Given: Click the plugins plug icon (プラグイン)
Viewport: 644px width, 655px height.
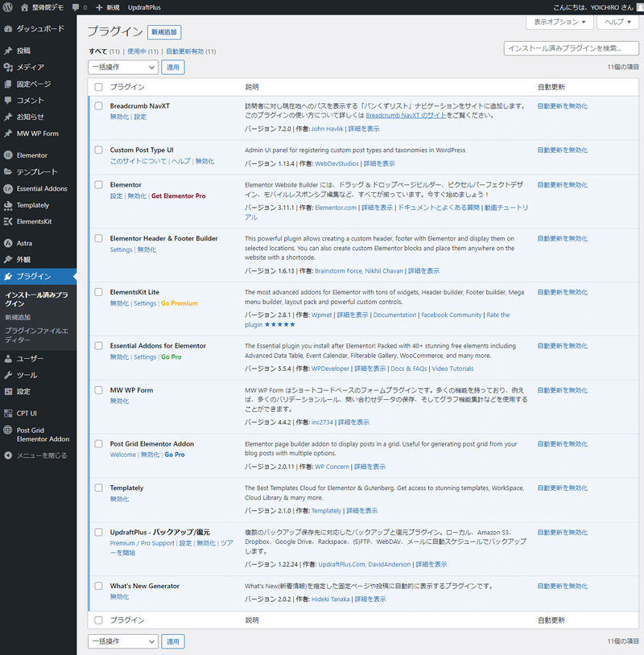Looking at the screenshot, I should click(8, 276).
